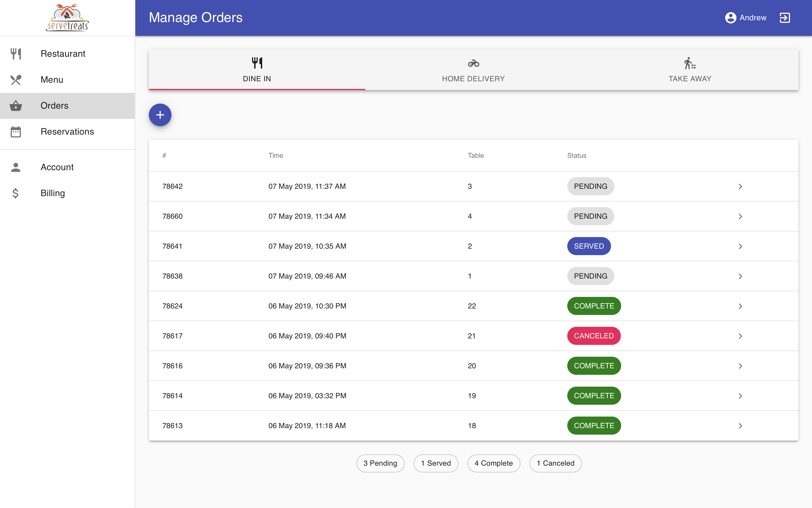The image size is (812, 508).
Task: Click the Table column header
Action: pos(476,156)
